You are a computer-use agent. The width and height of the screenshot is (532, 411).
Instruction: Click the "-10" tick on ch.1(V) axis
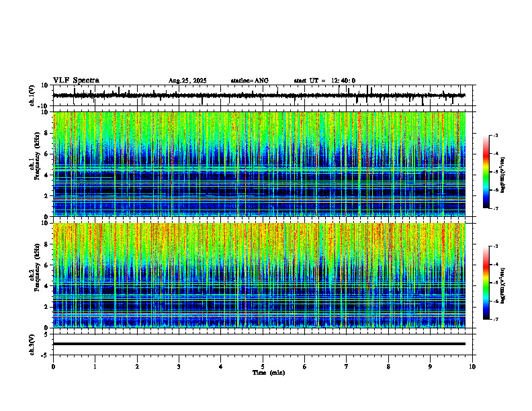pyautogui.click(x=44, y=106)
